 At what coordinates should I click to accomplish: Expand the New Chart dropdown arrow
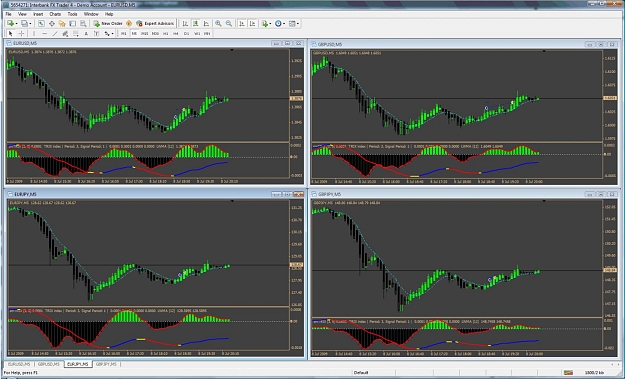[16, 24]
